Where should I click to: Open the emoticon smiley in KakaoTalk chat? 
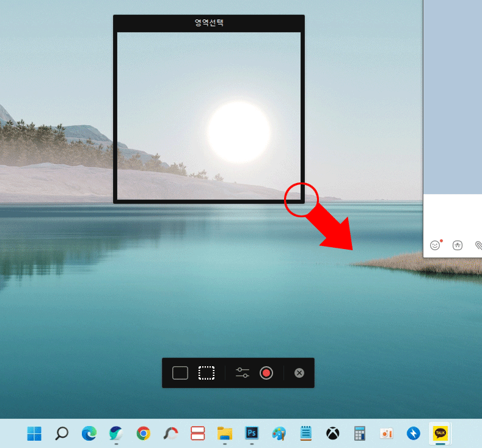[435, 245]
